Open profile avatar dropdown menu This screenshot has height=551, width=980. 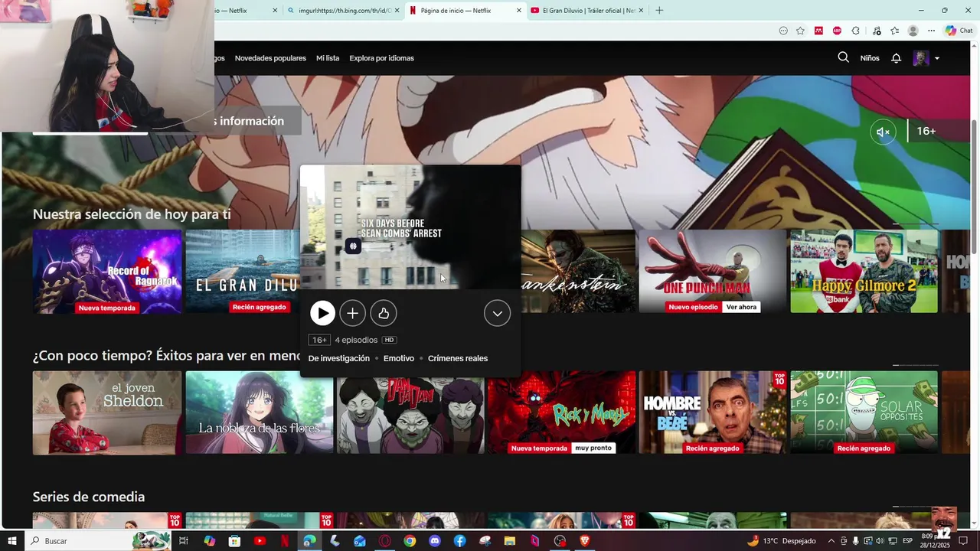[926, 58]
